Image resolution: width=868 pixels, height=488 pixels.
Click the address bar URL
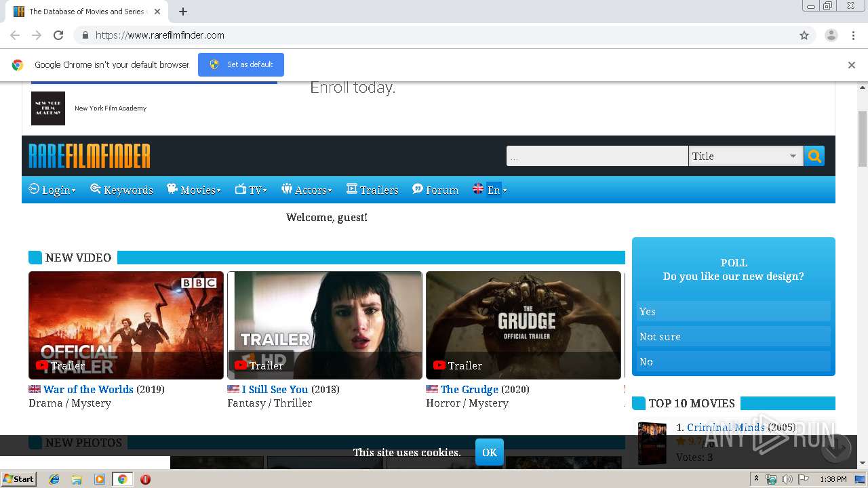click(x=160, y=35)
